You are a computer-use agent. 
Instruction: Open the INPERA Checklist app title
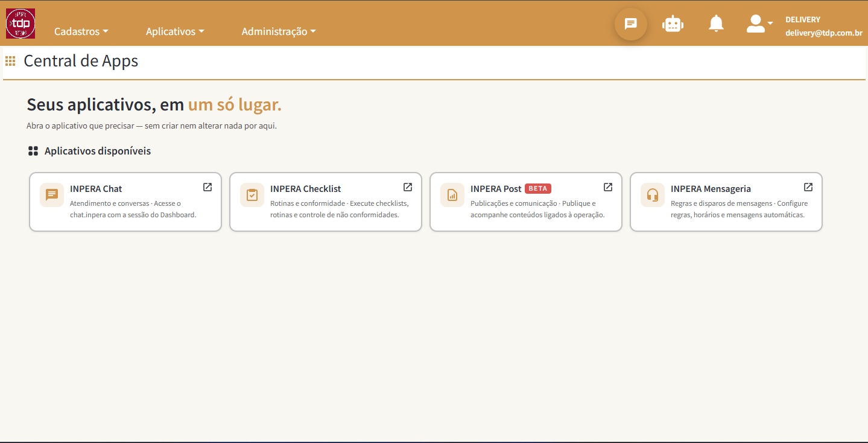[x=306, y=189]
